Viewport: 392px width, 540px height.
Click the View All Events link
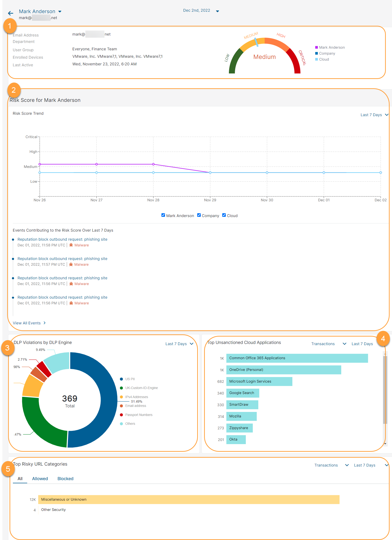(26, 323)
